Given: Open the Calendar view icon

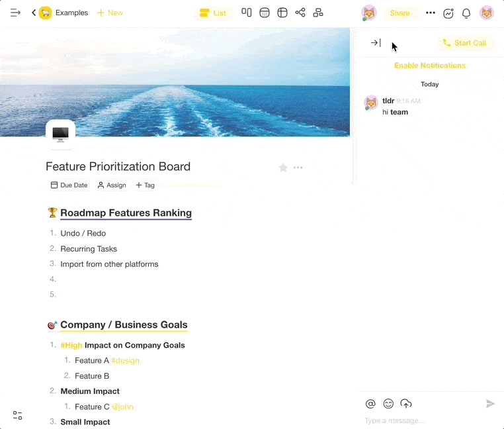Looking at the screenshot, I should coord(265,13).
